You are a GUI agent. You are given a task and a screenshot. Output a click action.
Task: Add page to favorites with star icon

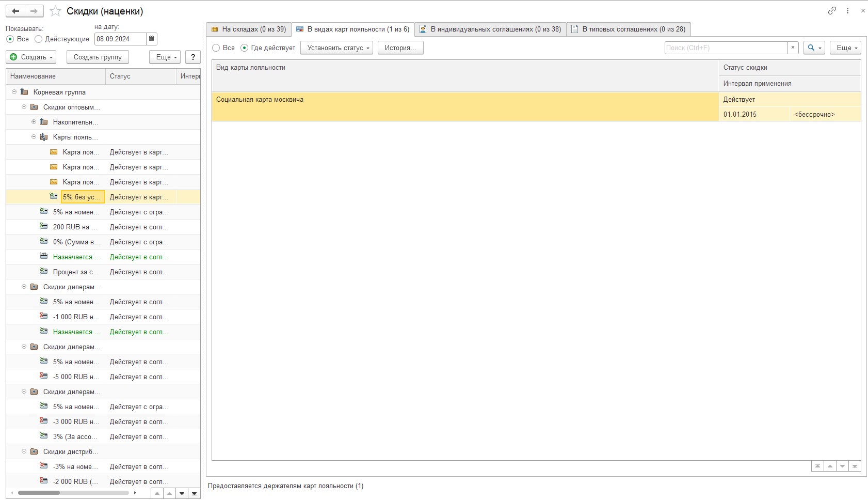click(x=55, y=11)
